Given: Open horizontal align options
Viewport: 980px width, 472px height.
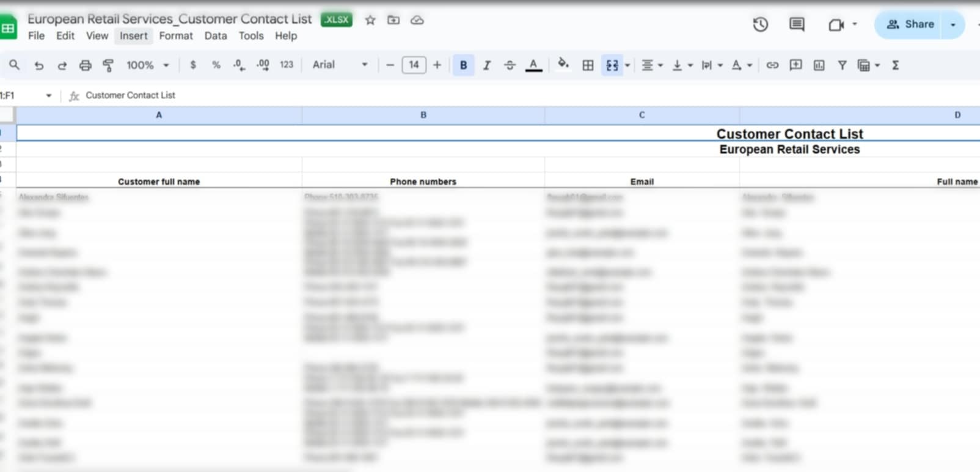Looking at the screenshot, I should coord(652,65).
